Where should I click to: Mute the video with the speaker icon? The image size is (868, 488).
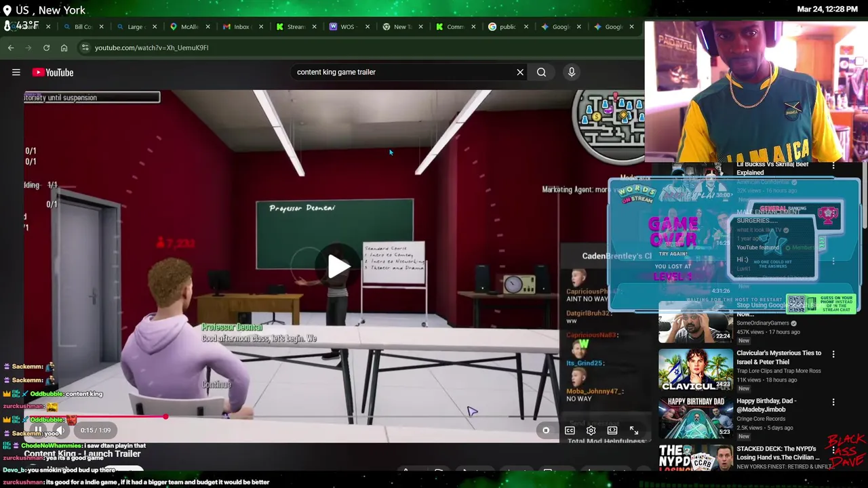pyautogui.click(x=60, y=430)
